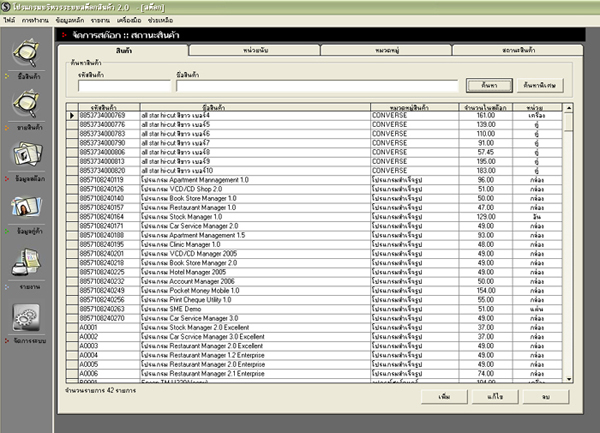Image resolution: width=600 pixels, height=433 pixels.
Task: Switch to the สถานะสินค้า tab
Action: 491,49
